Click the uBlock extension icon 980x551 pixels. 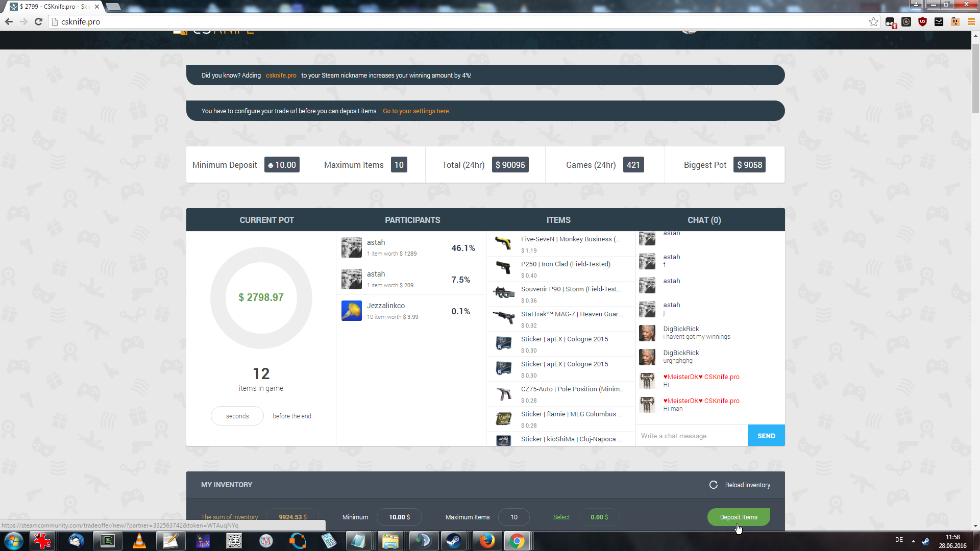[x=922, y=21]
